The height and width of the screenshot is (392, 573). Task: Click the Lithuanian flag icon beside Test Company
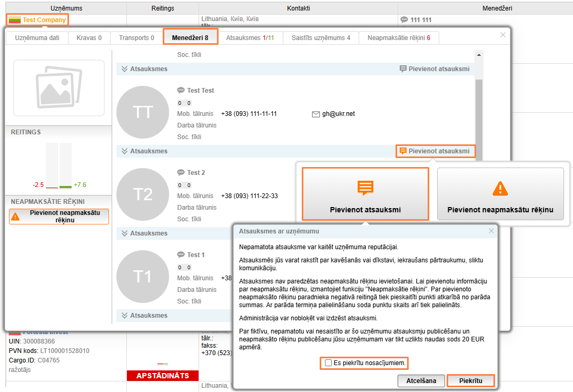tap(15, 20)
